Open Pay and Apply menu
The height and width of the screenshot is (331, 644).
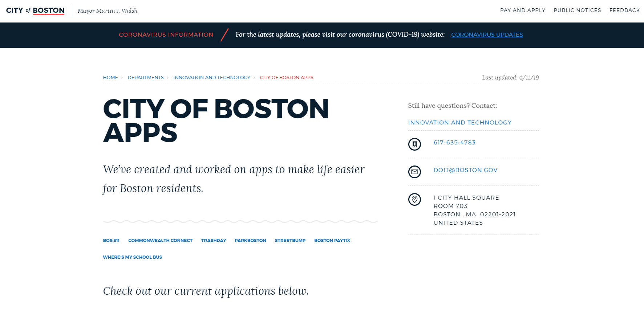tap(522, 10)
